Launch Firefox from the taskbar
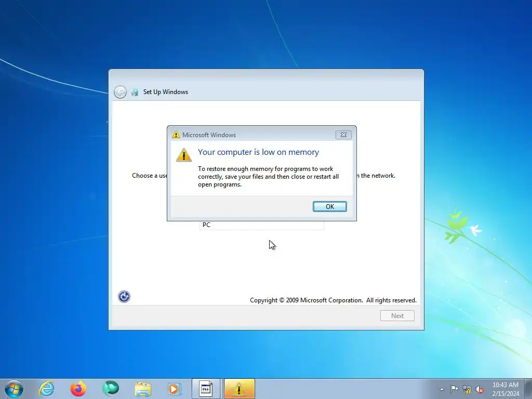The height and width of the screenshot is (399, 532). (x=78, y=389)
